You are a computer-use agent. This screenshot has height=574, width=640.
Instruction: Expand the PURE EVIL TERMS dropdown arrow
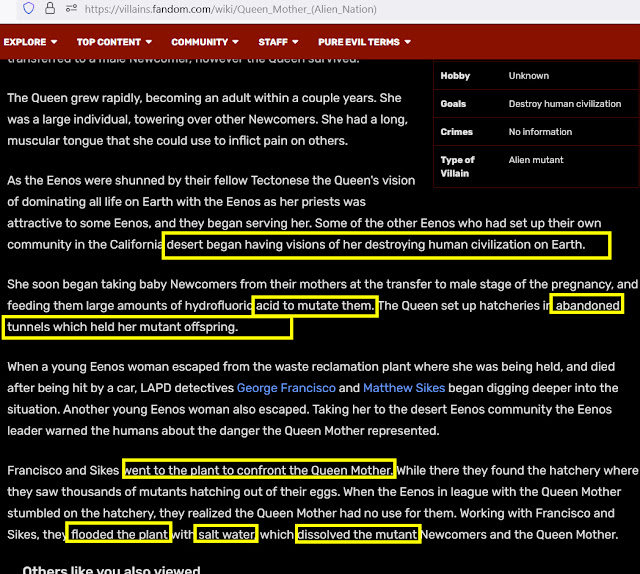tap(407, 42)
